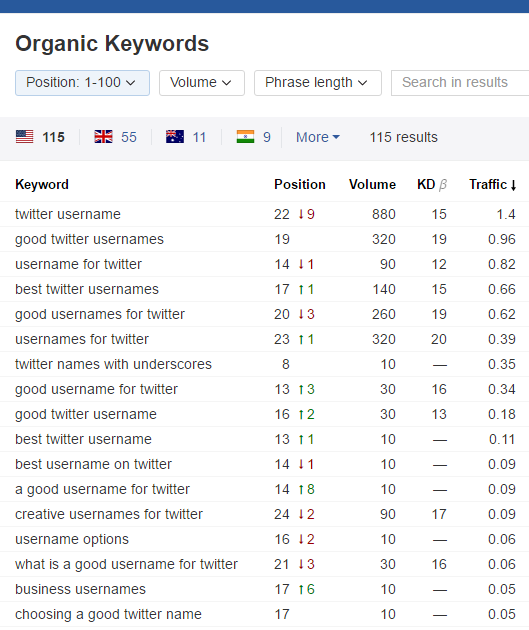Click the Traffic sort arrow icon
The height and width of the screenshot is (630, 529).
click(x=513, y=185)
